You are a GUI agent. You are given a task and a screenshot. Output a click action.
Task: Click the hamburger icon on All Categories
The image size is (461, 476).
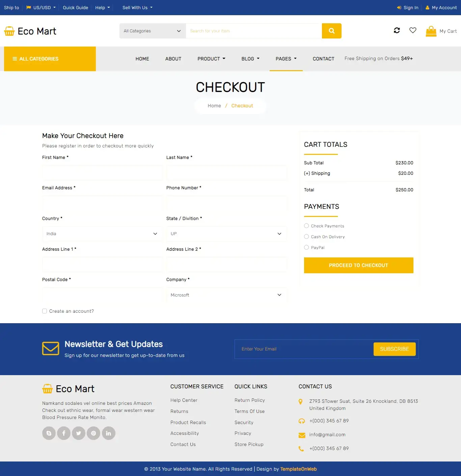pyautogui.click(x=15, y=59)
